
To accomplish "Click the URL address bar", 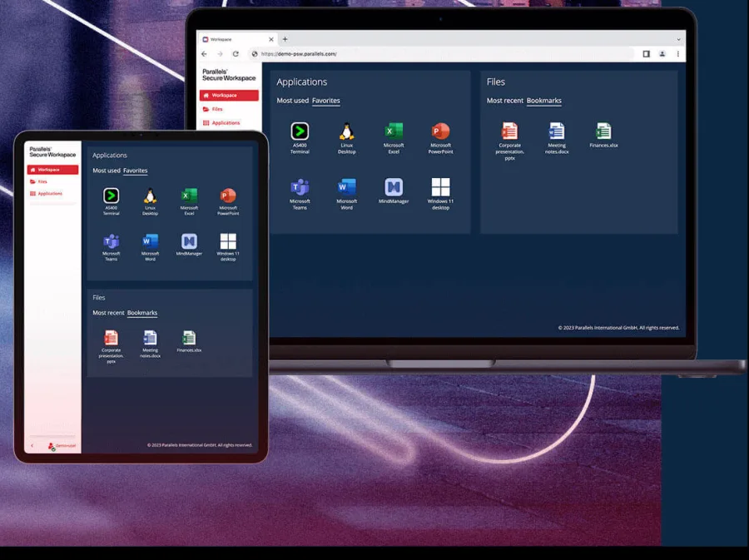I will (x=441, y=54).
